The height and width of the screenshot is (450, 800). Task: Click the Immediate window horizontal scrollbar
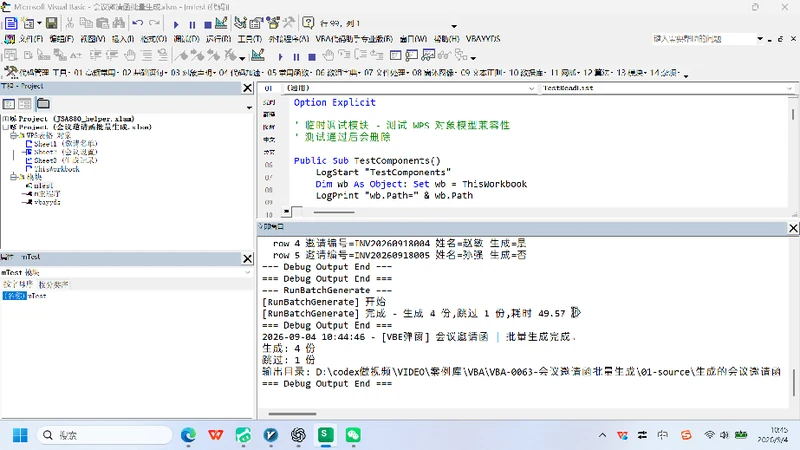[x=292, y=414]
